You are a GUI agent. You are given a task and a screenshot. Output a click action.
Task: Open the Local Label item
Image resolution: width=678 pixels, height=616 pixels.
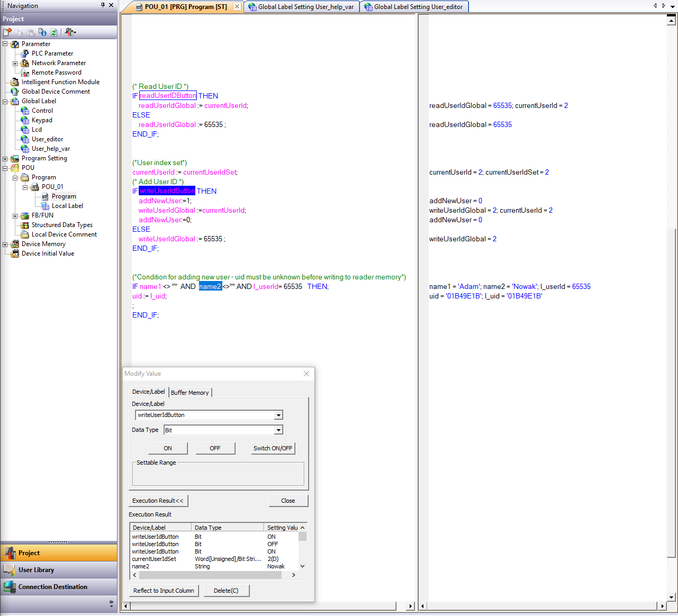pos(67,206)
